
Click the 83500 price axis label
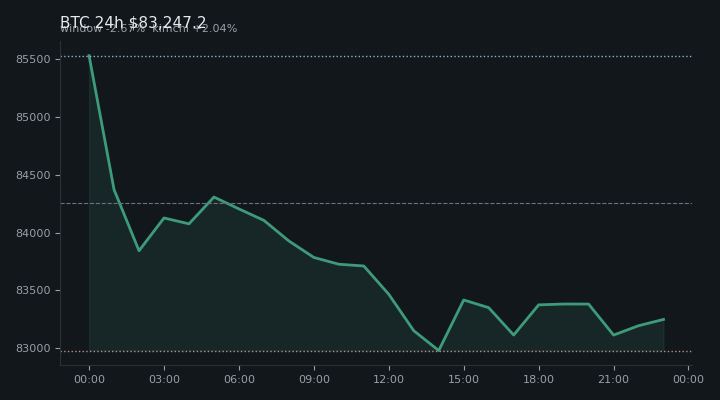(33, 290)
